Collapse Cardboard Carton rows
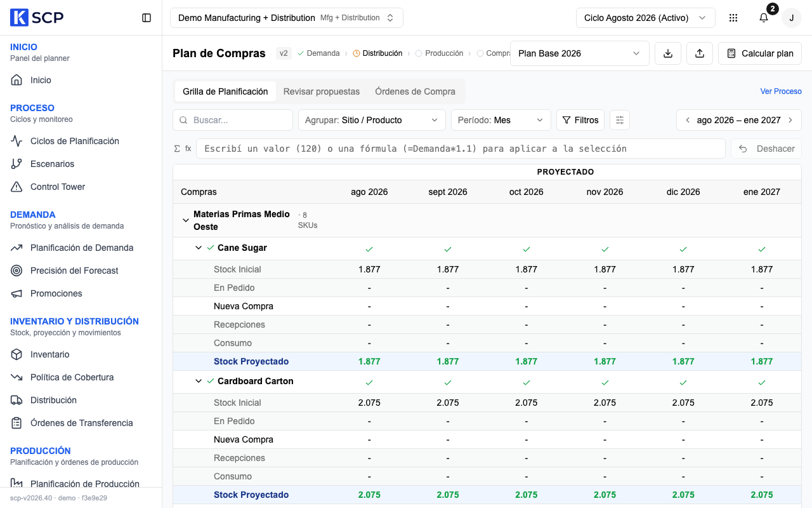This screenshot has width=812, height=508. coord(199,381)
